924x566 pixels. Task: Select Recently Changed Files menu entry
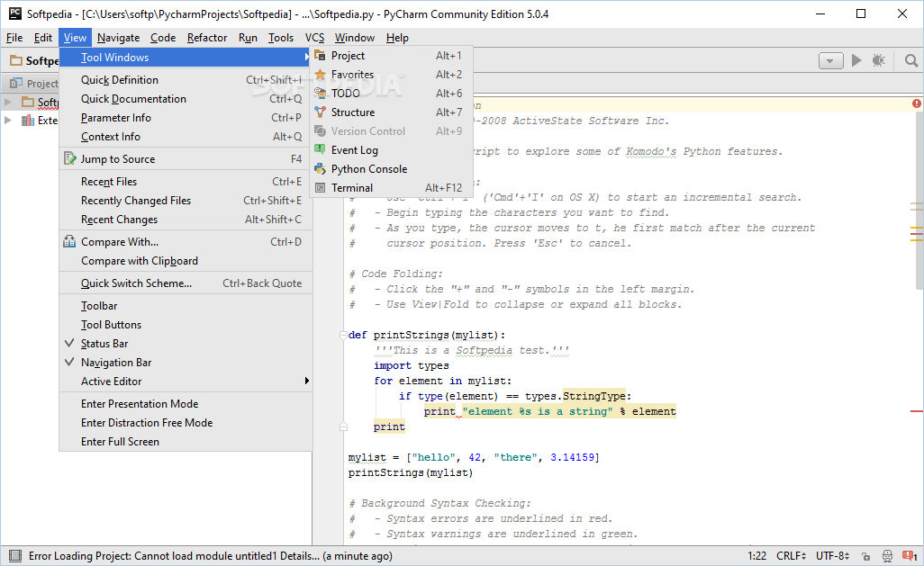point(186,201)
